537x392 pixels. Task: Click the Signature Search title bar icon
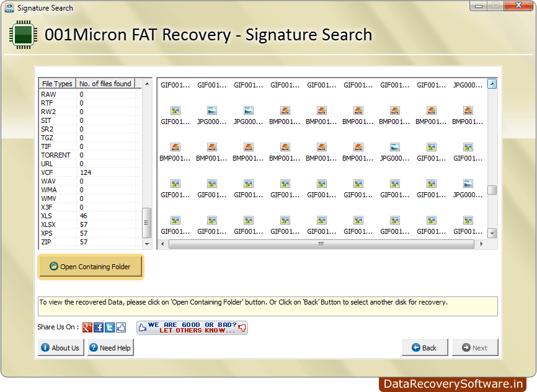(x=9, y=7)
